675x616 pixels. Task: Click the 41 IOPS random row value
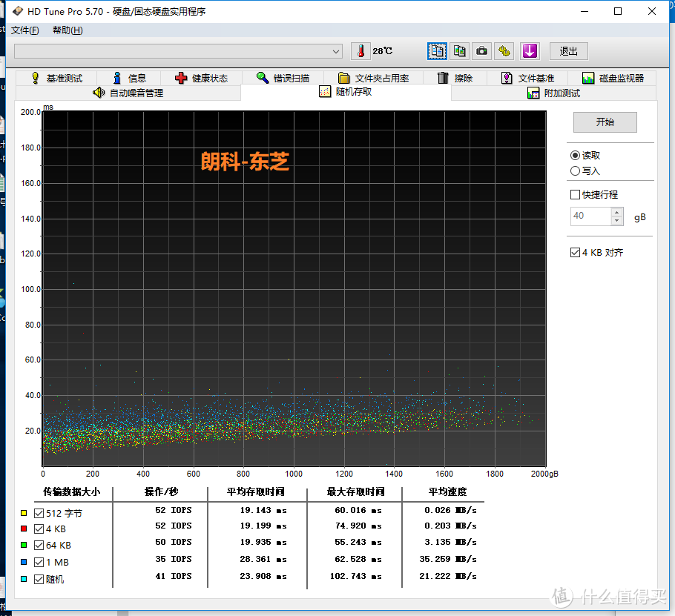[x=174, y=576]
